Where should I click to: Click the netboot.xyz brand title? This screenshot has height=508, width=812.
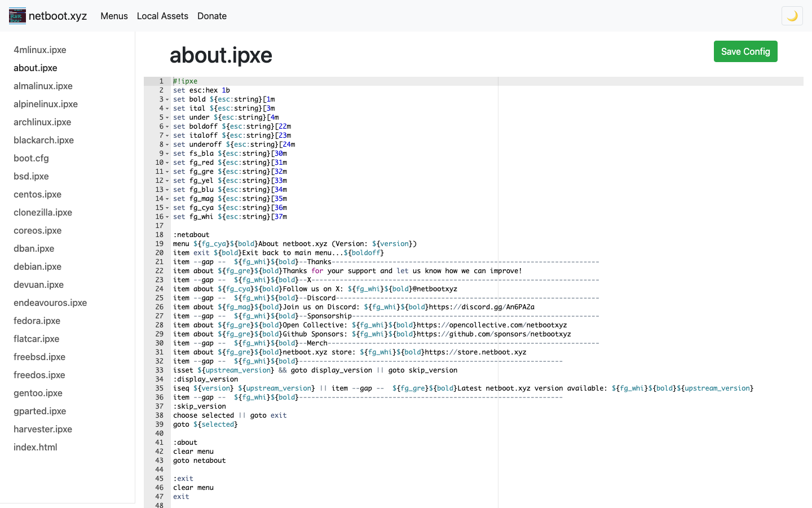[x=58, y=16]
